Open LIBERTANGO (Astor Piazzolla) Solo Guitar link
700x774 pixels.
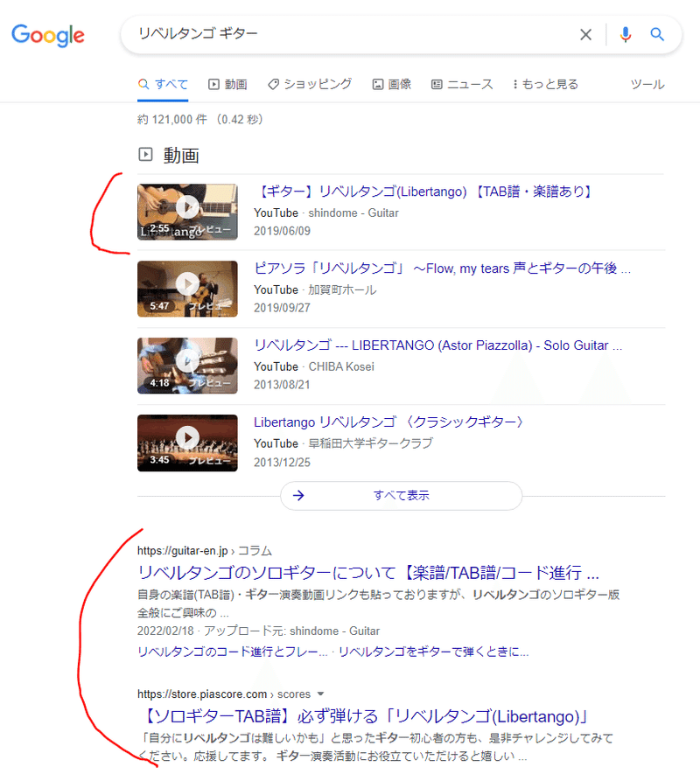pyautogui.click(x=437, y=345)
